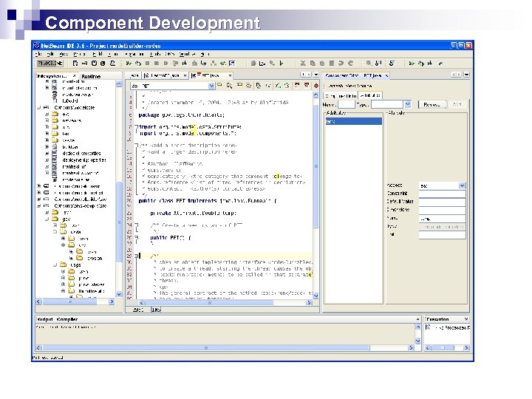532x399 pixels.
Task: Click the Find magnifier icon in main toolbar
Action: coord(369,64)
